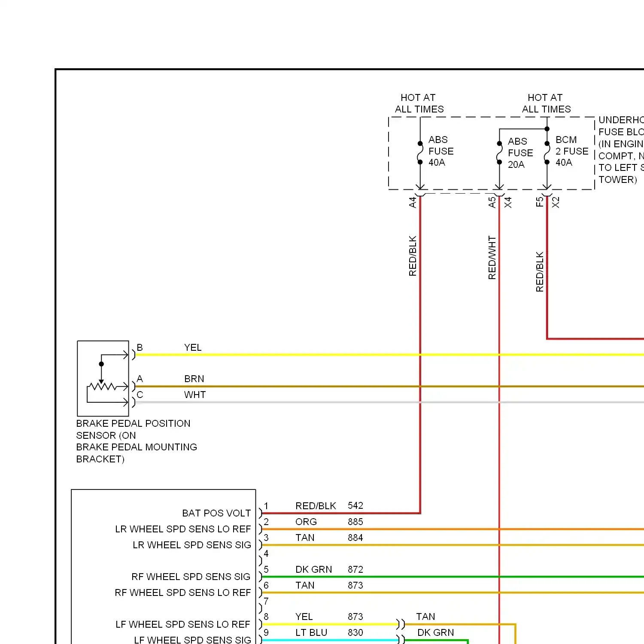
Task: Click pin number 8 on module connector
Action: pyautogui.click(x=266, y=617)
